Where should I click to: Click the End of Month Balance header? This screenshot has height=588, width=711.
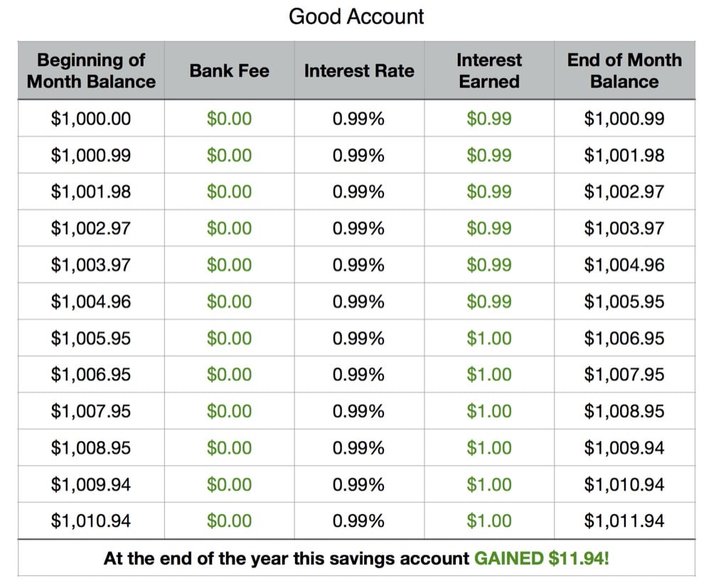[x=624, y=70]
